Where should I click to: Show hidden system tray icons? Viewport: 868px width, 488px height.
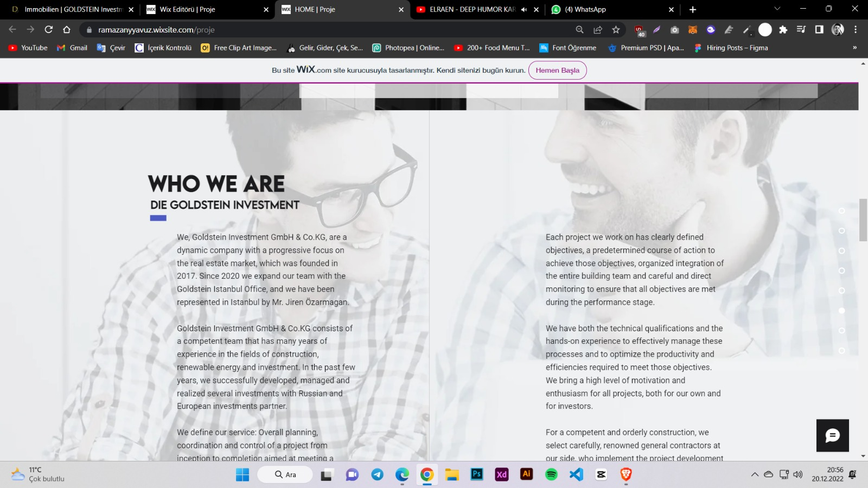(x=755, y=474)
